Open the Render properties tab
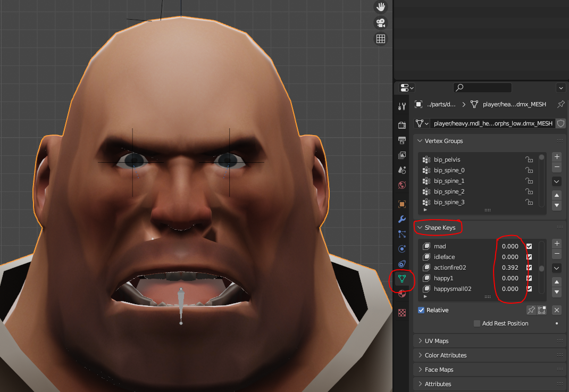Viewport: 569px width, 392px height. pyautogui.click(x=401, y=125)
